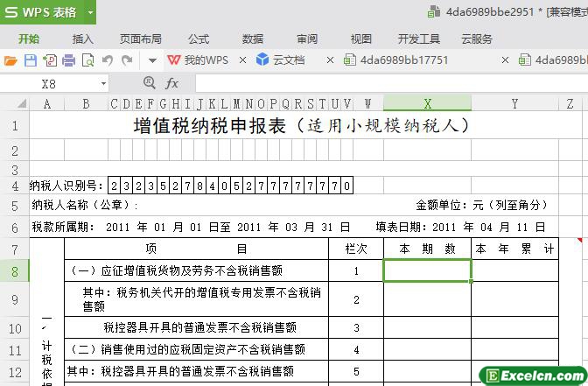Click the Print Preview icon

click(88, 60)
